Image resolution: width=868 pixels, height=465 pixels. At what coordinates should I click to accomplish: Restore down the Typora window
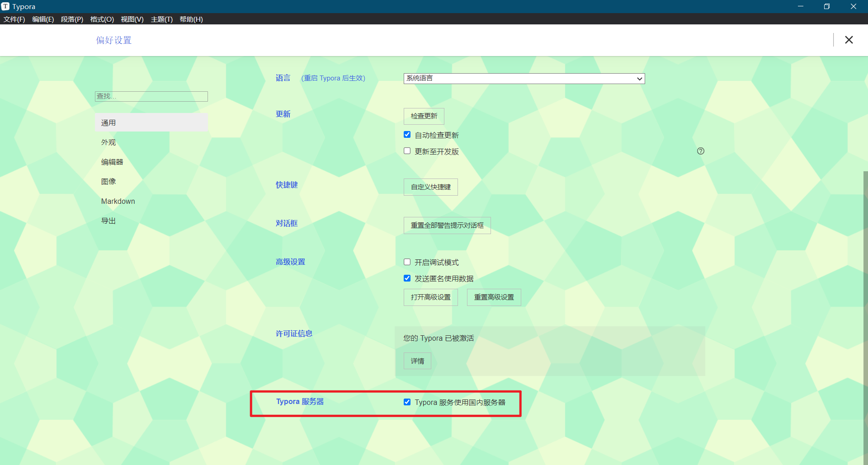826,6
